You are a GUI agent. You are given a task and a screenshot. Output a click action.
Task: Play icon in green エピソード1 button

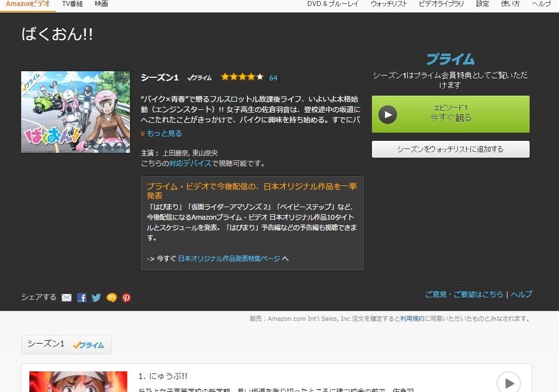coord(388,115)
